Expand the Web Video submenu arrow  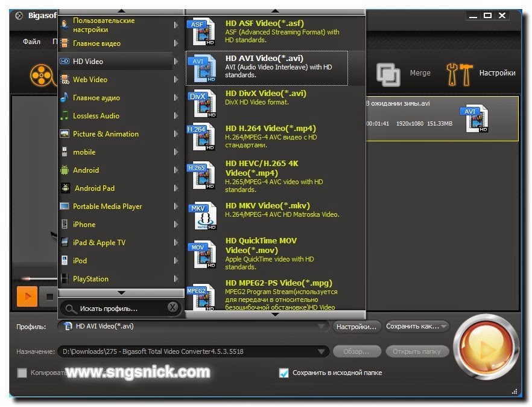point(176,80)
